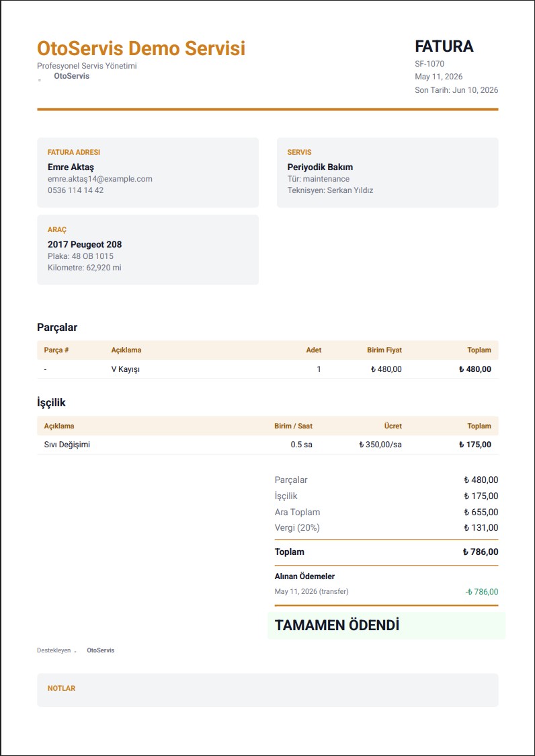Screen dimensions: 535x756
Task: Click the small OtoServis logo icon in header
Action: pyautogui.click(x=40, y=80)
